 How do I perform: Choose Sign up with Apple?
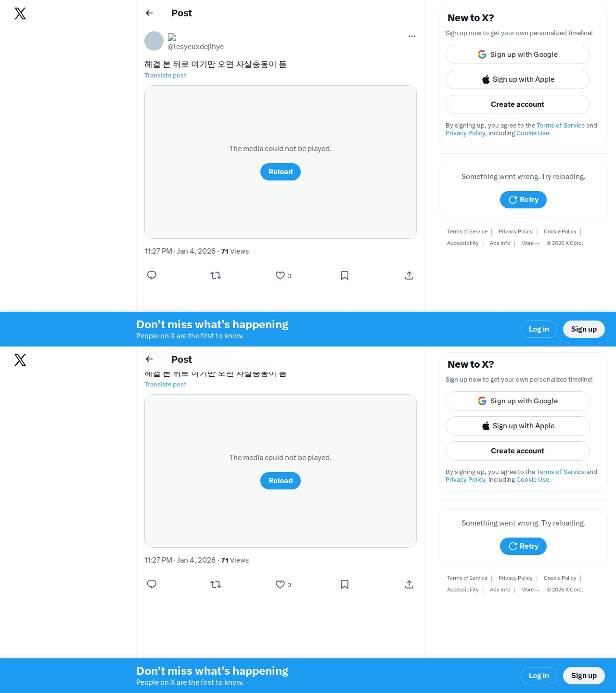(x=518, y=79)
